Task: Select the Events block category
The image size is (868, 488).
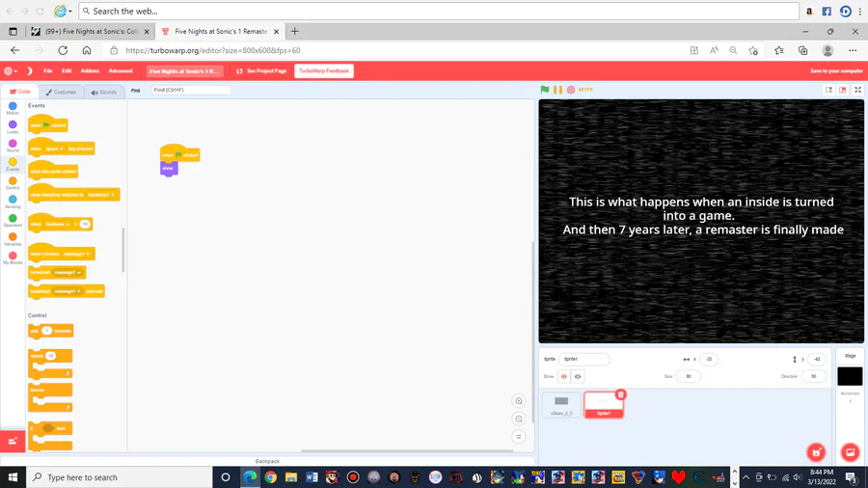Action: pyautogui.click(x=13, y=164)
